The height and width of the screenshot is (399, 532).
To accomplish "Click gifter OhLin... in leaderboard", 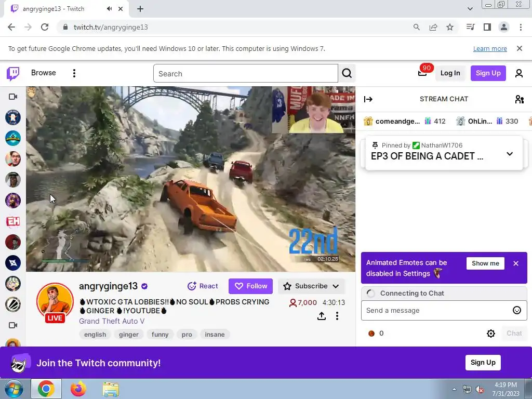I will tap(480, 121).
